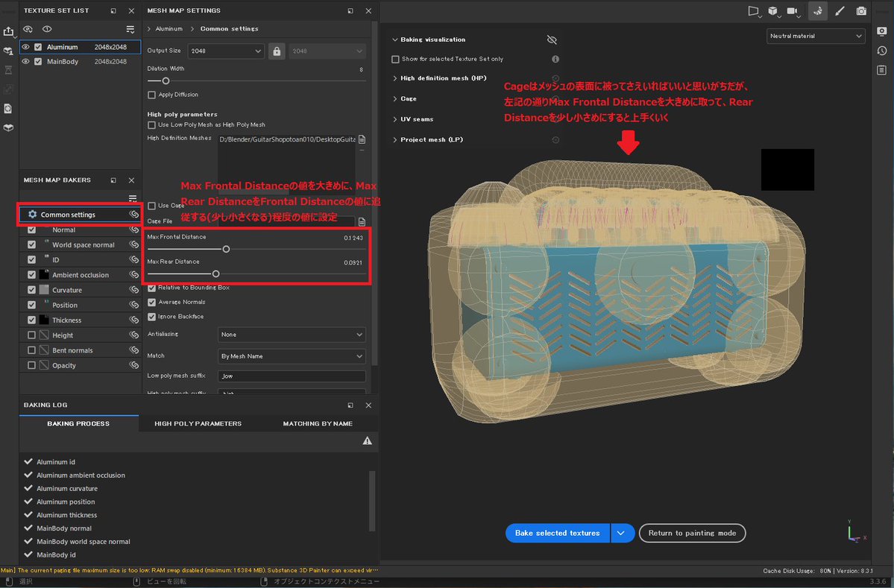Open perspective view mode dropdown icon
The height and width of the screenshot is (588, 894).
(754, 11)
